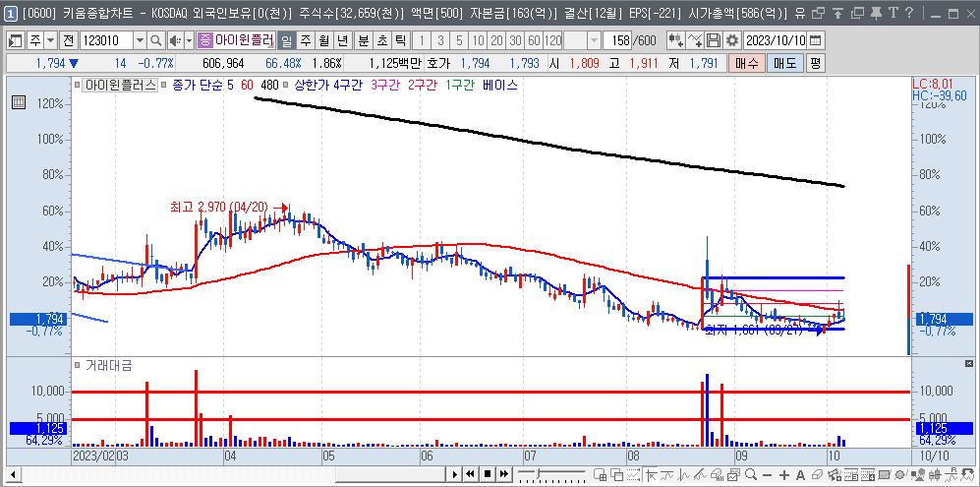Select the text A tool in bottom toolbar
980x487 pixels.
800,474
